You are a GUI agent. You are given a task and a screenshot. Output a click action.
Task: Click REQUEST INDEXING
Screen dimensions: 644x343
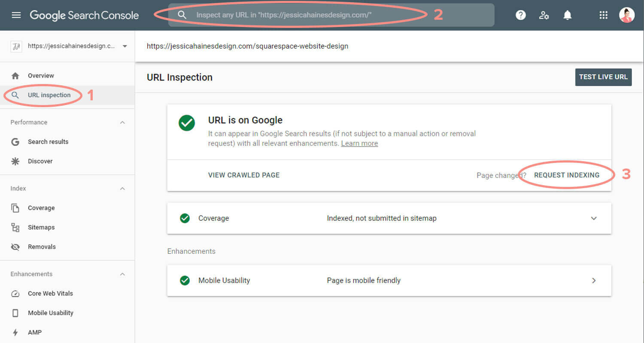click(567, 175)
